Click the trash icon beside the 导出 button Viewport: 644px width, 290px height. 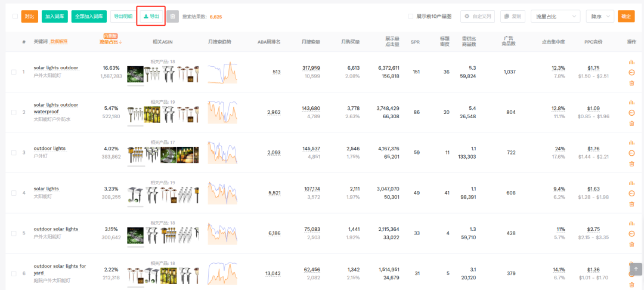pos(172,17)
